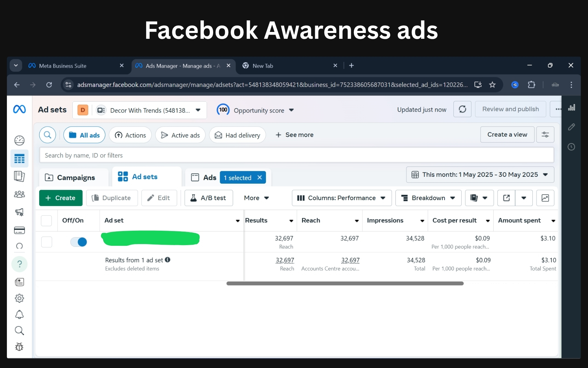Open account overview gauge icon in sidebar
Viewport: 588px width, 368px height.
click(x=20, y=140)
